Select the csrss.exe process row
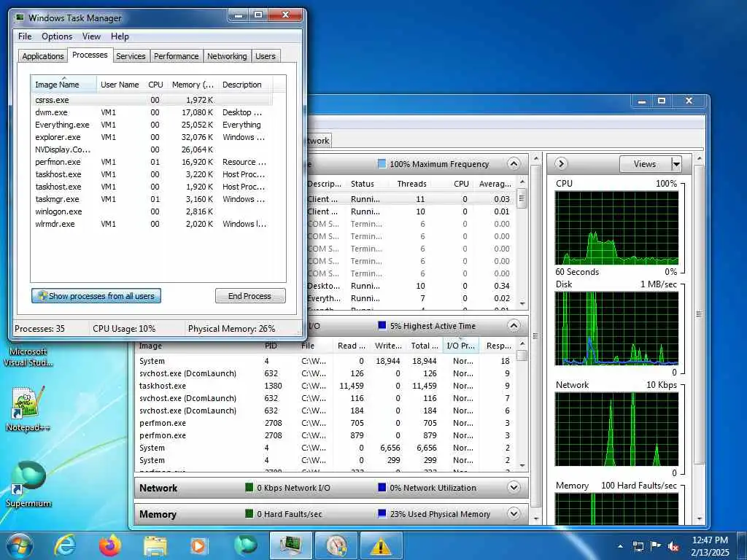This screenshot has height=560, width=747. (152, 100)
